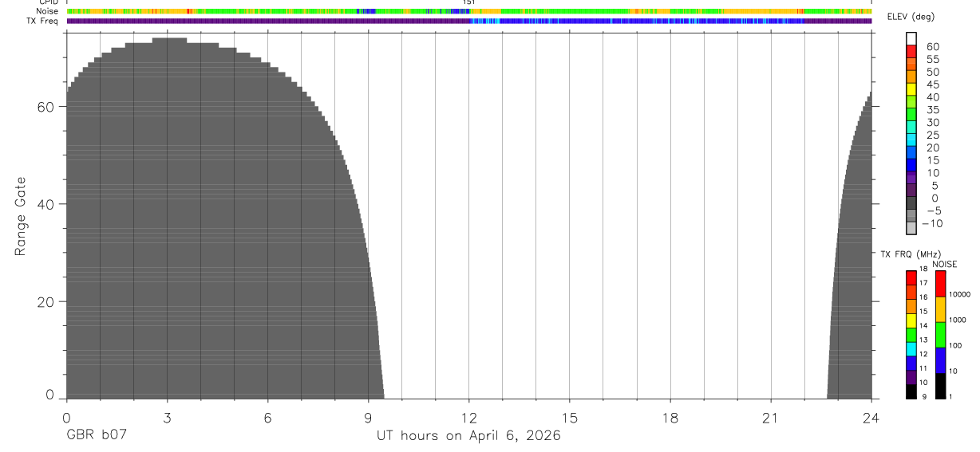
Task: Choose the cyan ELEV segment between 25 and 20
Action: (911, 140)
